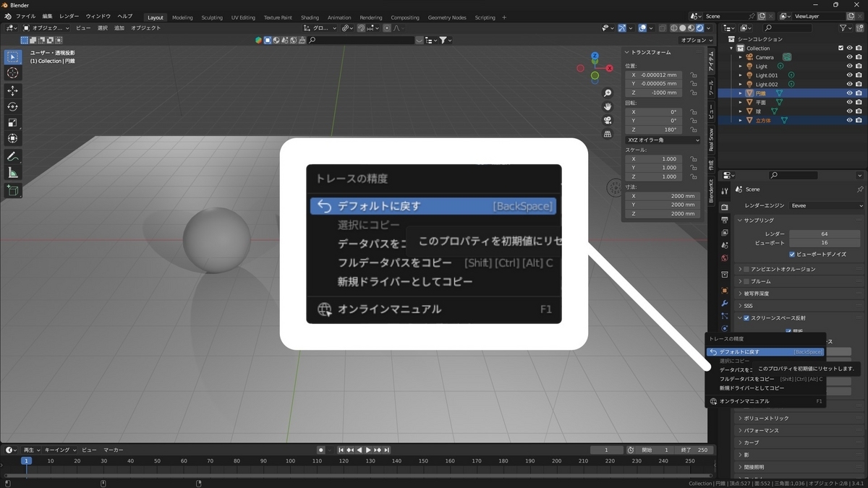Select the 3D Cursor tool

tap(12, 72)
